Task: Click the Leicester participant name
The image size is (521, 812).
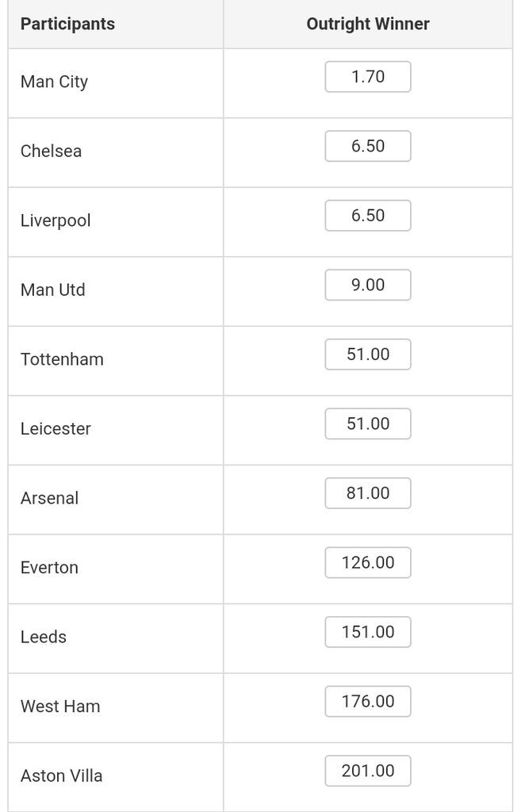Action: (56, 429)
